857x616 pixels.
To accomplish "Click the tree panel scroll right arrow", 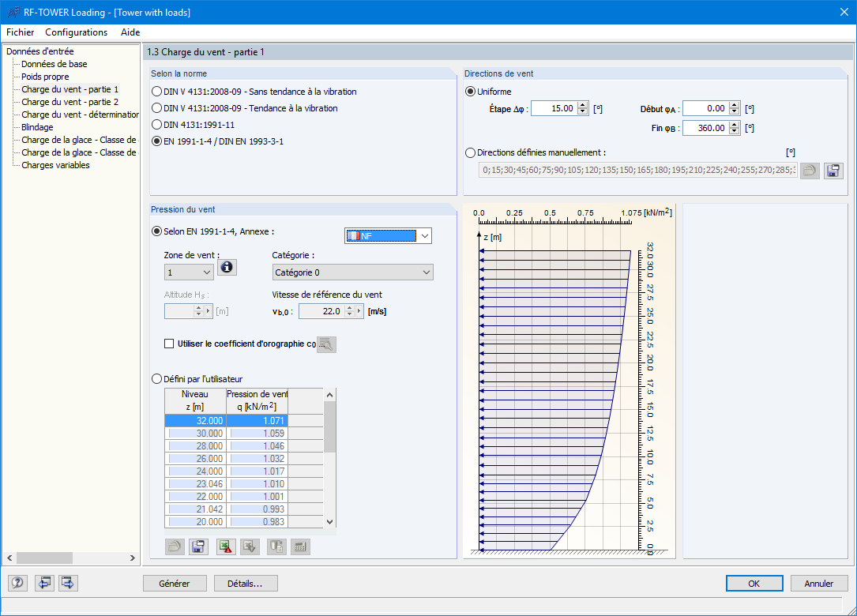I will 132,558.
